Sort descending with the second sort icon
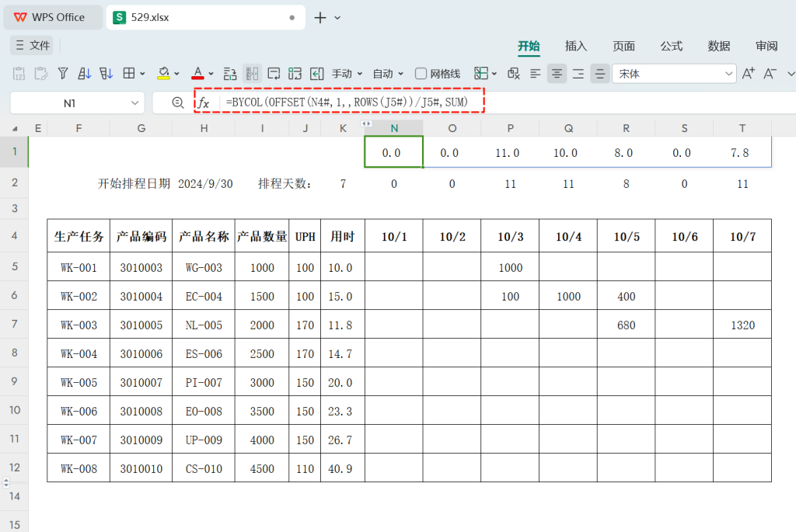This screenshot has height=532, width=796. pos(106,74)
